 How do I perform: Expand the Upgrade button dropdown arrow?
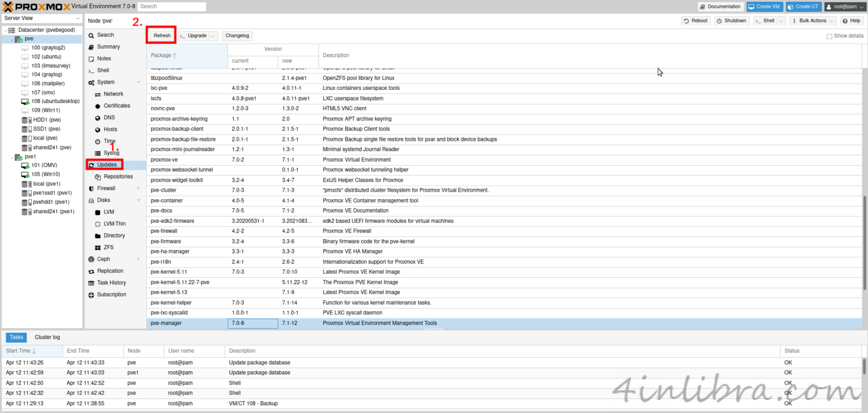point(213,36)
